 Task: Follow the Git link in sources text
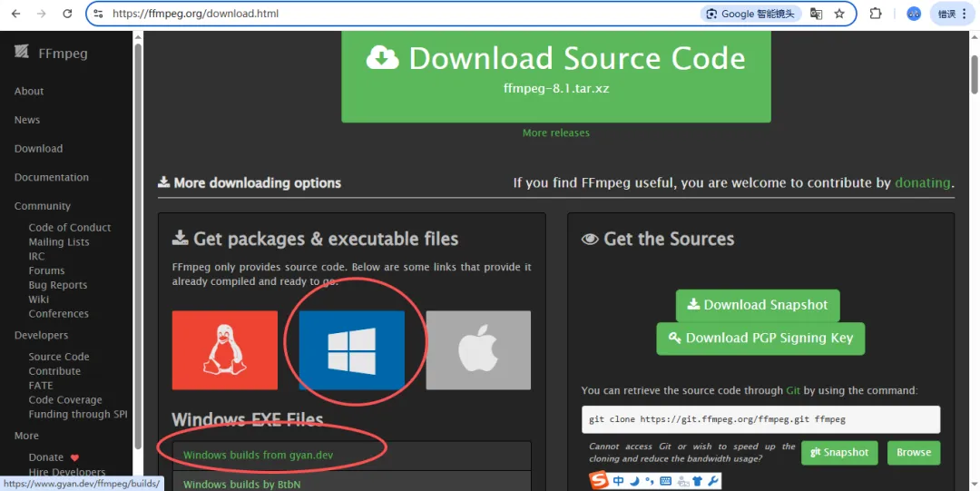(793, 391)
